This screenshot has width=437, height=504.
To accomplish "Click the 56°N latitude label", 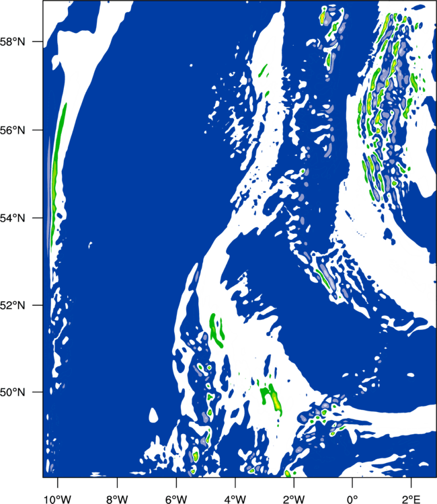I will (12, 130).
